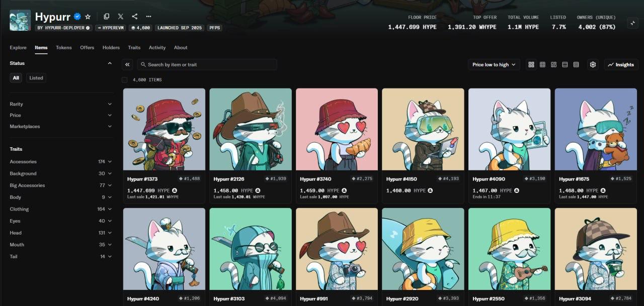Screen dimensions: 644x306
Task: Go to the Holders tab
Action: [111, 48]
